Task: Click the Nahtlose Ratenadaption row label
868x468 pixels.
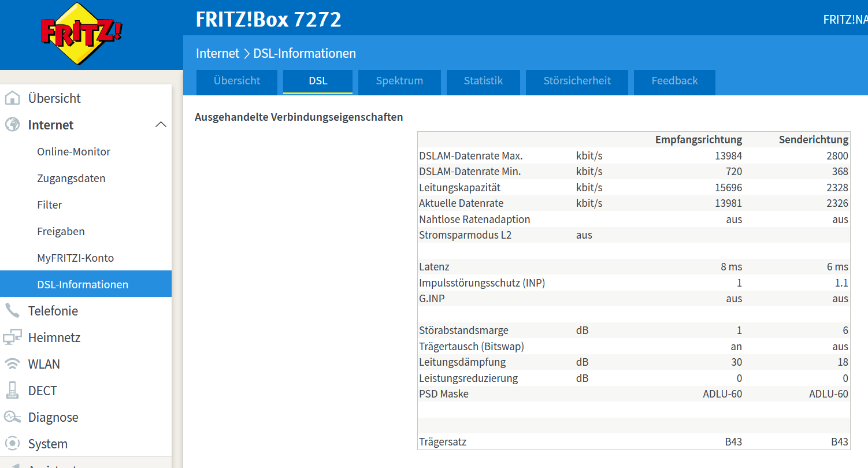Action: click(474, 220)
